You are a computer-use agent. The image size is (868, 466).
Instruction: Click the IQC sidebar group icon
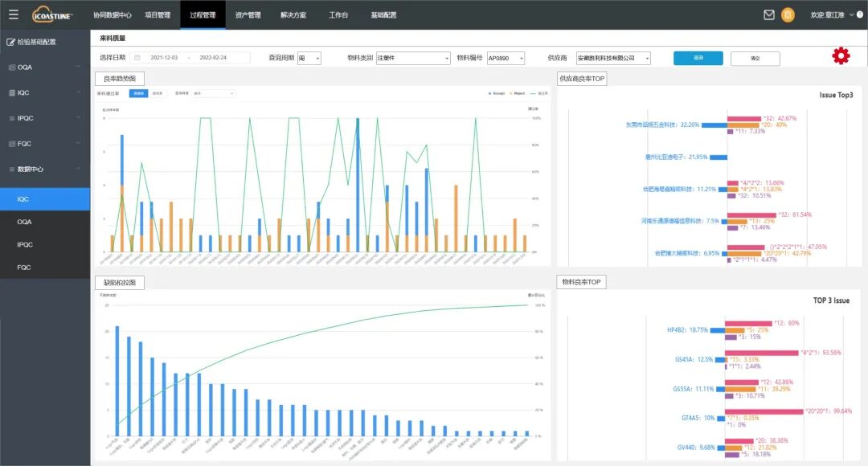(12, 93)
